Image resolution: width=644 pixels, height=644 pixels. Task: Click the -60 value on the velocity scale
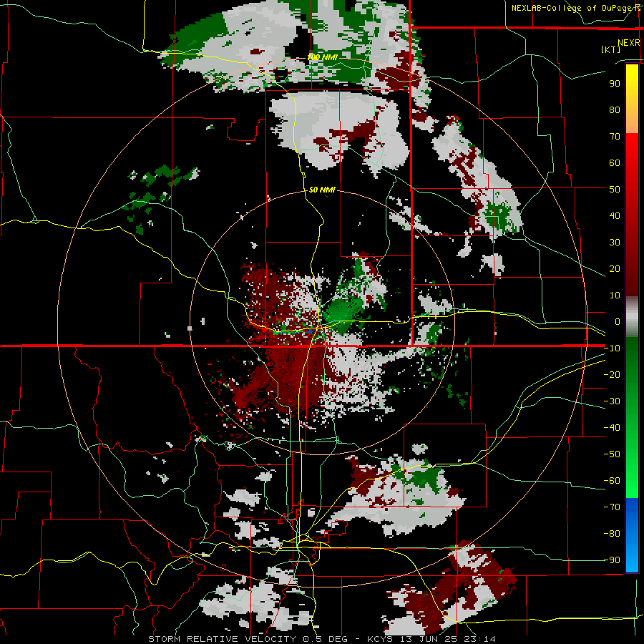coord(612,481)
